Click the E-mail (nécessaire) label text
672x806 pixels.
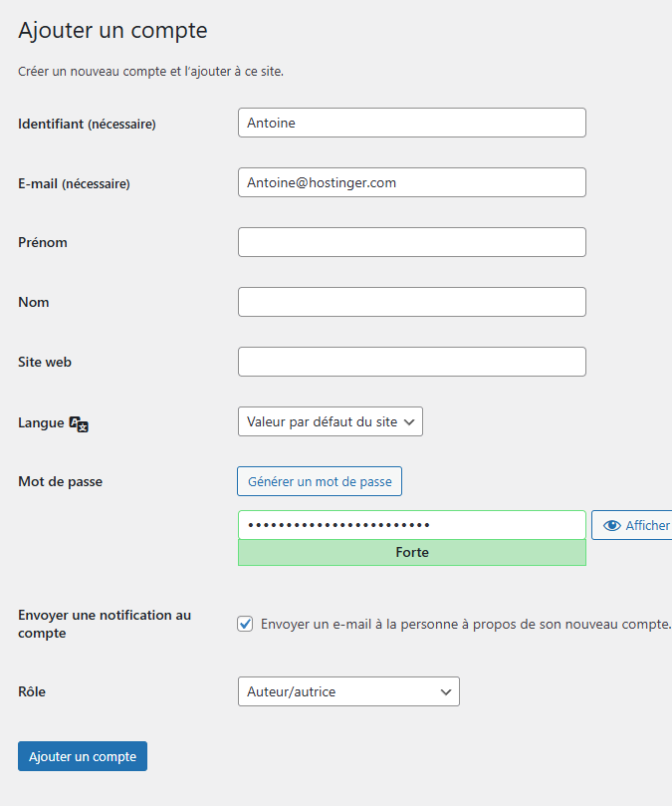pyautogui.click(x=74, y=183)
